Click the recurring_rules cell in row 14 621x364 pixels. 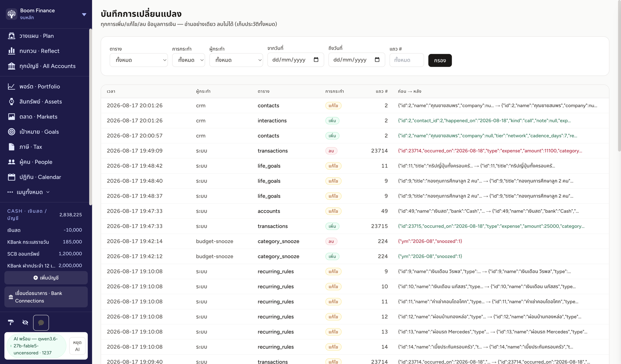276,347
